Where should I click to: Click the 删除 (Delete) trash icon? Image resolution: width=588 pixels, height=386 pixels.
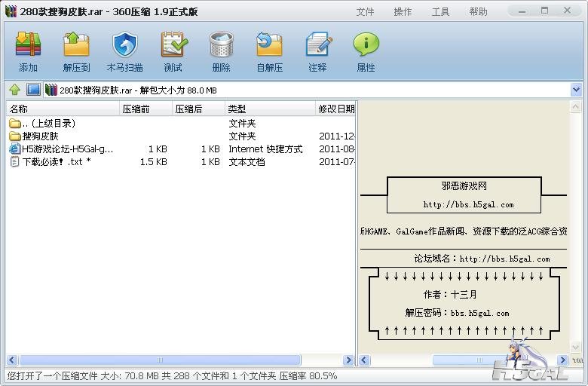(221, 44)
